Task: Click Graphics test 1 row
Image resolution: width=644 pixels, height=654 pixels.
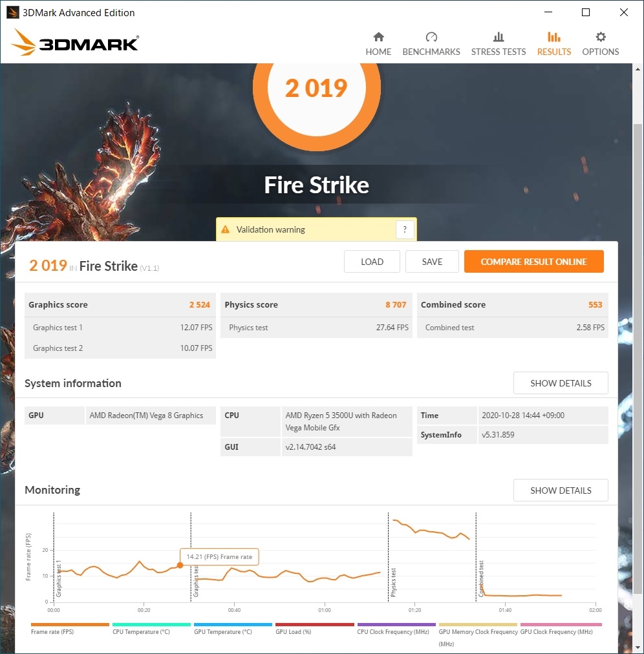Action: click(120, 328)
